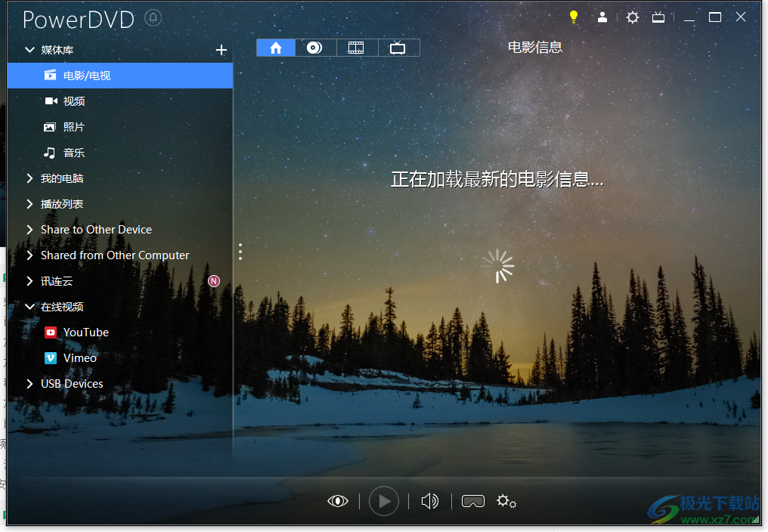Screen dimensions: 768x532
Task: Maximize the PowerDVD window
Action: pyautogui.click(x=715, y=17)
